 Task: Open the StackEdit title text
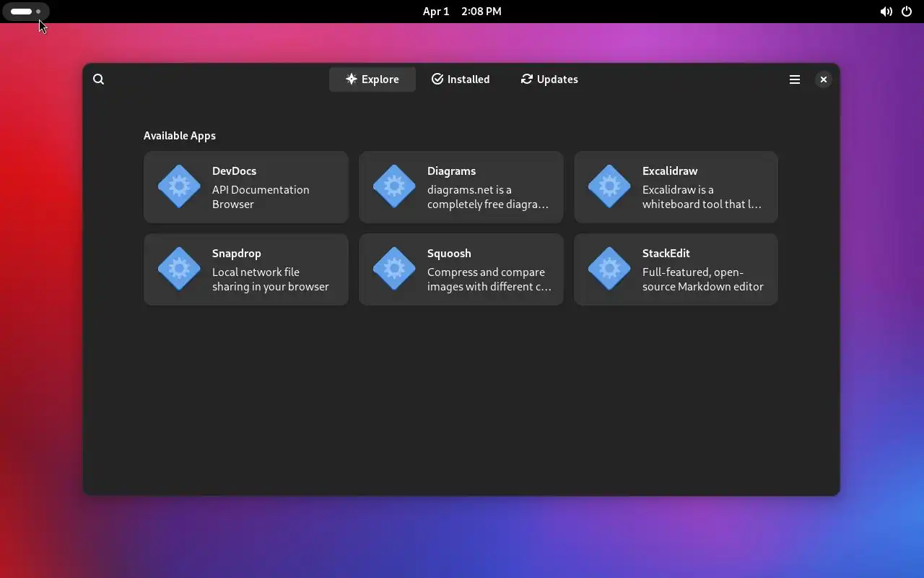click(x=666, y=254)
